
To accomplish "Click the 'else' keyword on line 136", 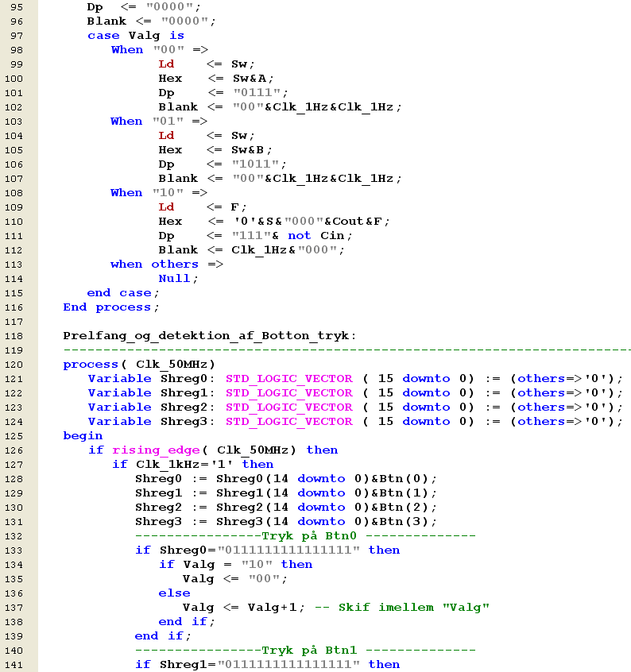I will click(x=174, y=593).
